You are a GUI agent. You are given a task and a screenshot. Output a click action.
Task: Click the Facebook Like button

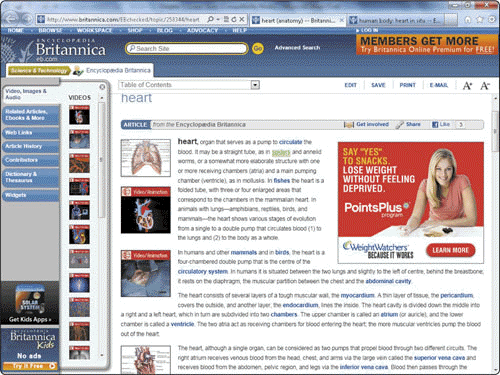click(x=441, y=125)
